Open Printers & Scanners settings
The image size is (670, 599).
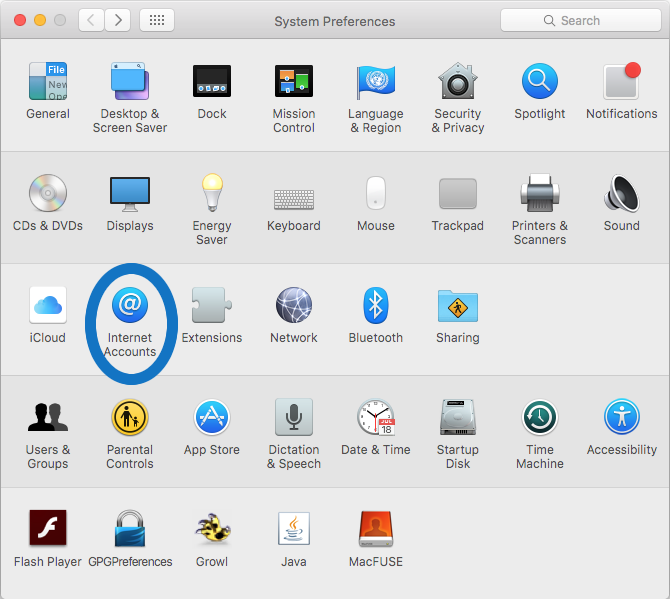point(540,193)
